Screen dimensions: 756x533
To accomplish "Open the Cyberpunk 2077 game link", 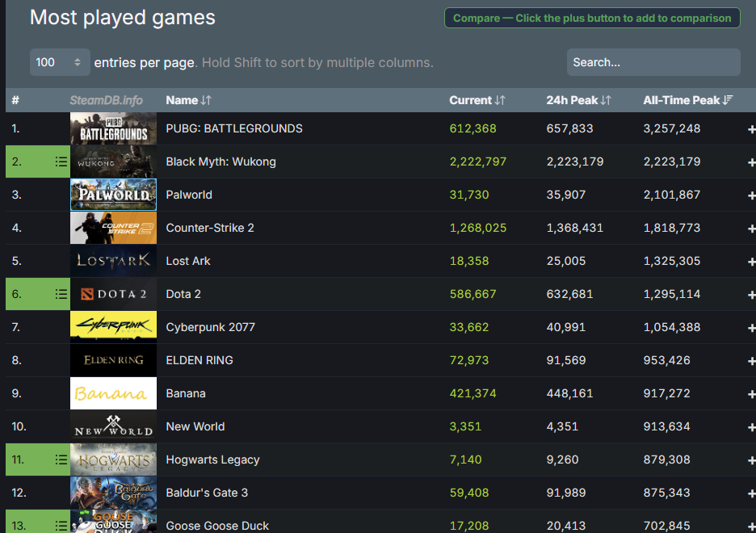I will [x=210, y=327].
